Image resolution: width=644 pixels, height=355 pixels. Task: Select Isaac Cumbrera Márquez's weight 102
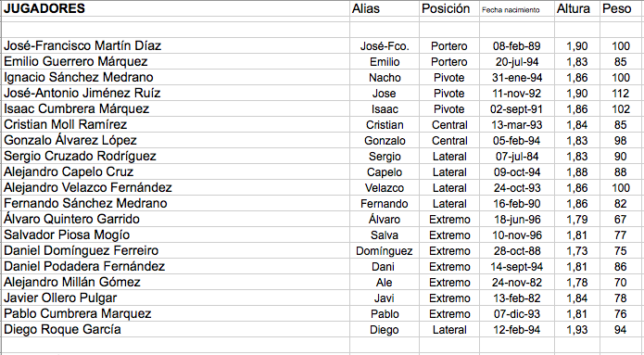click(620, 108)
